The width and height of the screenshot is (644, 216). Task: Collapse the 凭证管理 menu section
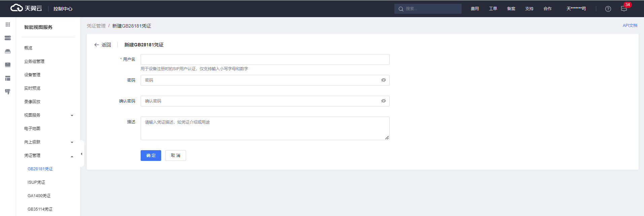(72, 156)
